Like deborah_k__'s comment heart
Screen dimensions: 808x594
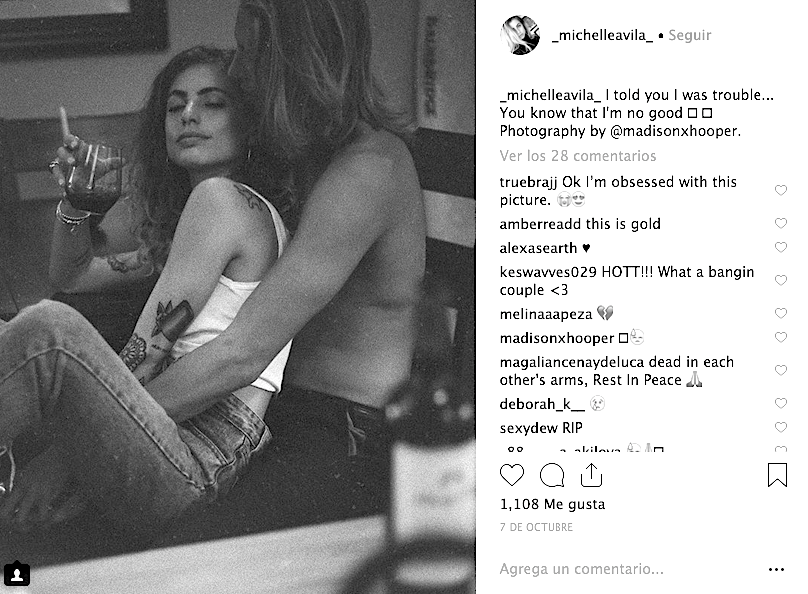781,404
